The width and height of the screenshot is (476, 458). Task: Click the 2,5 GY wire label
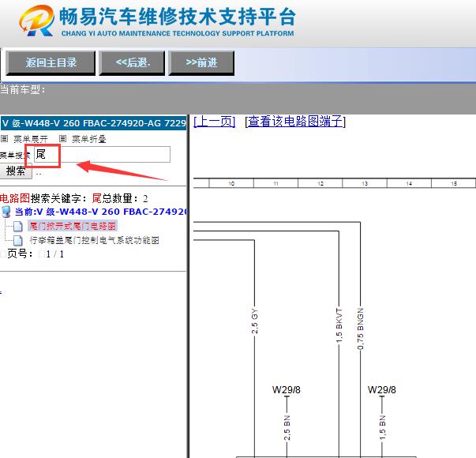click(254, 321)
